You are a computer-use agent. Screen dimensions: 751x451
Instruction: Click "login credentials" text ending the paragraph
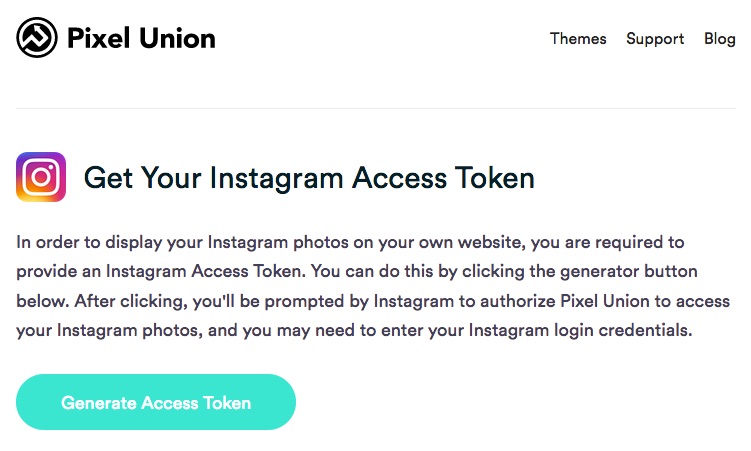pyautogui.click(x=627, y=330)
